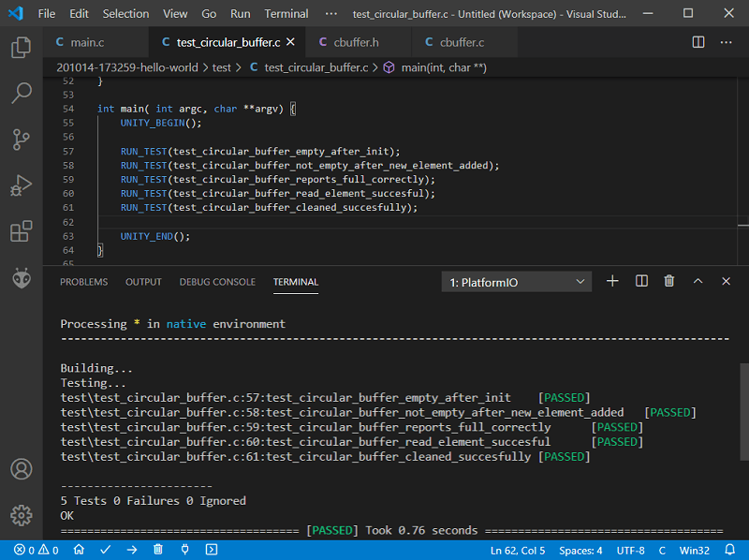This screenshot has width=749, height=560.
Task: Click PlatformIO Build checkmark in status bar
Action: (x=106, y=550)
